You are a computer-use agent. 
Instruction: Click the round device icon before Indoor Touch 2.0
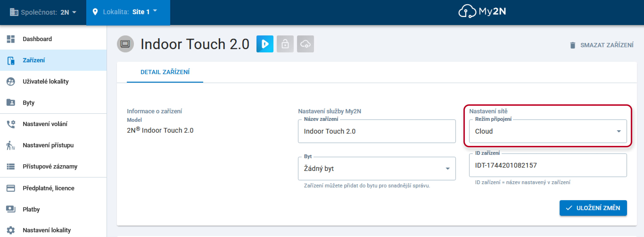125,44
